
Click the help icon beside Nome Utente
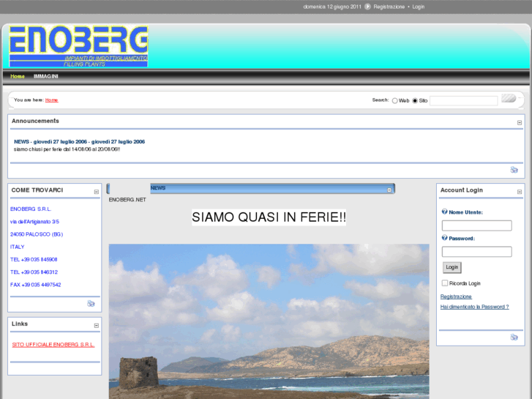444,212
